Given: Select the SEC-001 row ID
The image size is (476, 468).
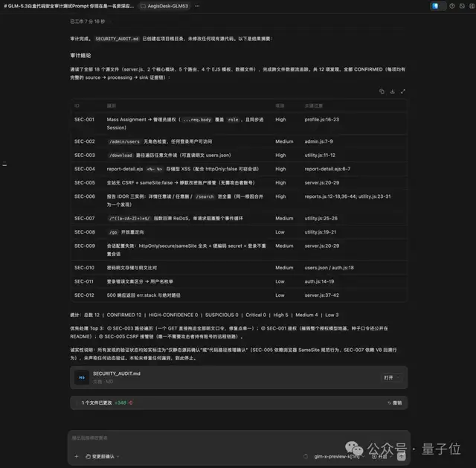Looking at the screenshot, I should tap(84, 119).
